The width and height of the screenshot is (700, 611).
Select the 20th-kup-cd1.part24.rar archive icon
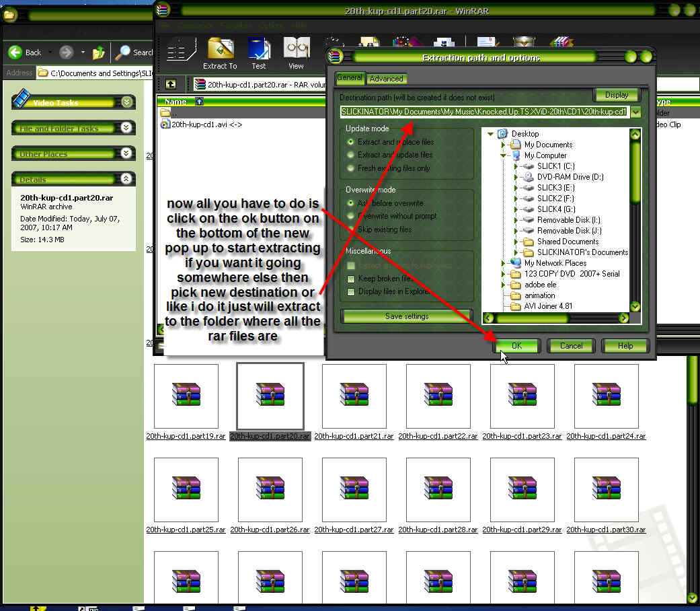[607, 395]
